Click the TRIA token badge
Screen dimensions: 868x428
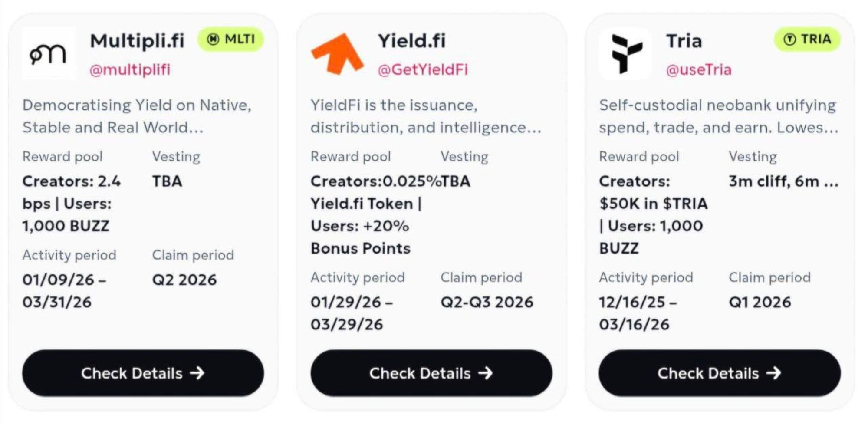[807, 40]
